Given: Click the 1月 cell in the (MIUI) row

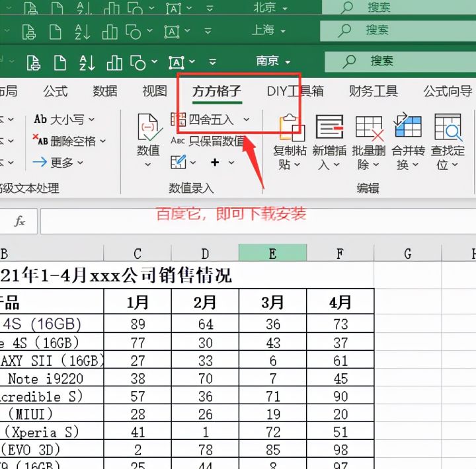Looking at the screenshot, I should point(138,414).
